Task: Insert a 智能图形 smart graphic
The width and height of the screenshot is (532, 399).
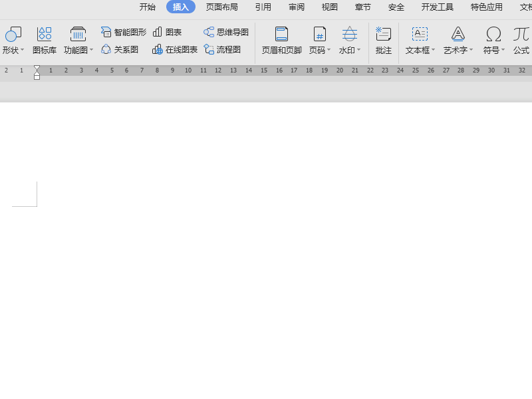Action: coord(124,32)
